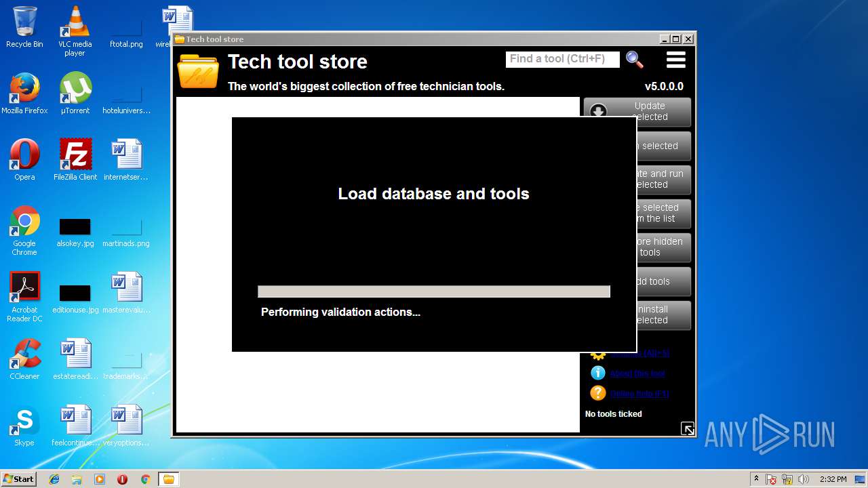868x488 pixels.
Task: Open Acrobat Reader DC desktop shortcut
Action: click(x=24, y=298)
